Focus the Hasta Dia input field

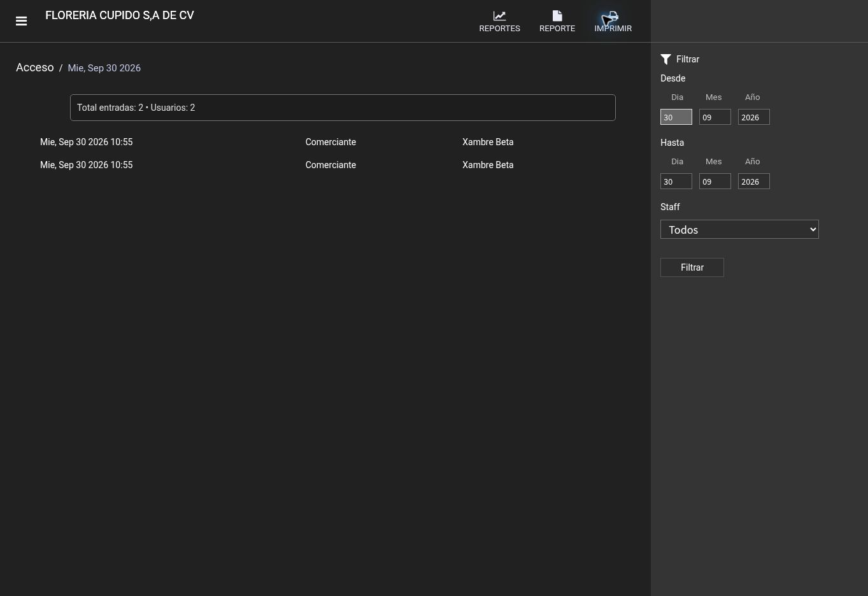(676, 181)
